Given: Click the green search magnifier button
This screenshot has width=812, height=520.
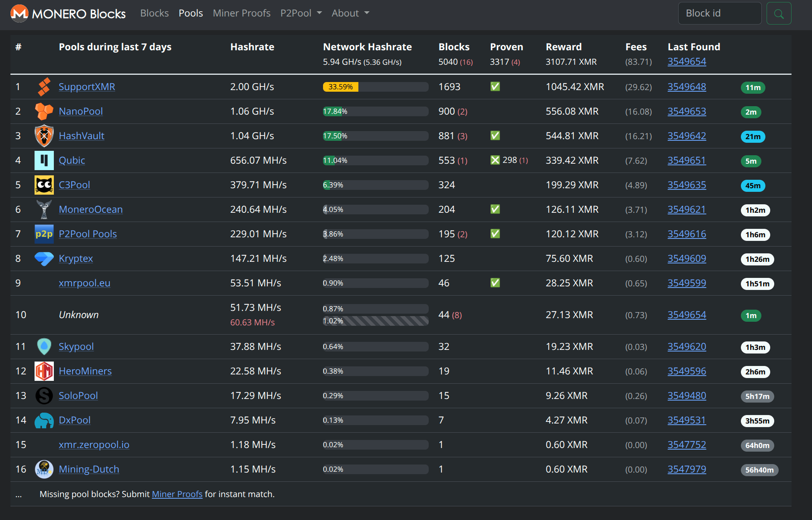Looking at the screenshot, I should tap(778, 14).
